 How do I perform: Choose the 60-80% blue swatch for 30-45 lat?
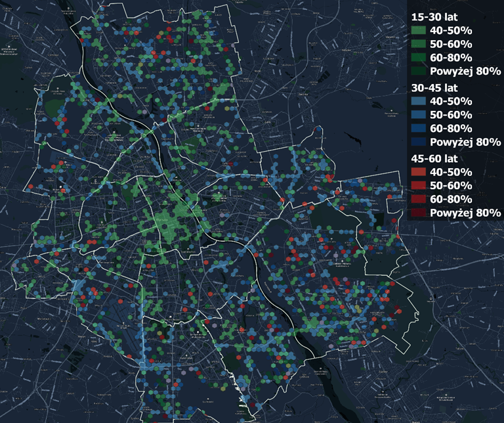click(x=417, y=129)
